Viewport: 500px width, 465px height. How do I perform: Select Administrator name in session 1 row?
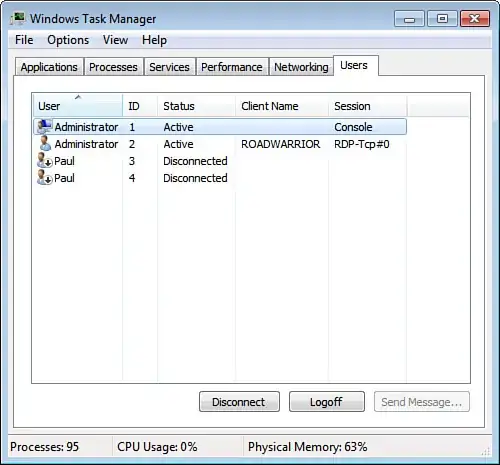(x=86, y=127)
